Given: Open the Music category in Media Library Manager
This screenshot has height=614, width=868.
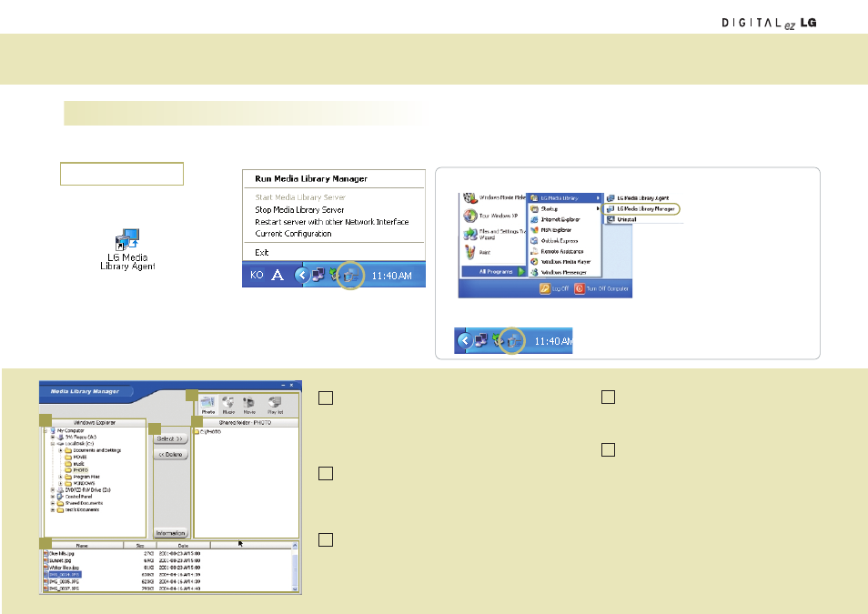Looking at the screenshot, I should (x=228, y=405).
